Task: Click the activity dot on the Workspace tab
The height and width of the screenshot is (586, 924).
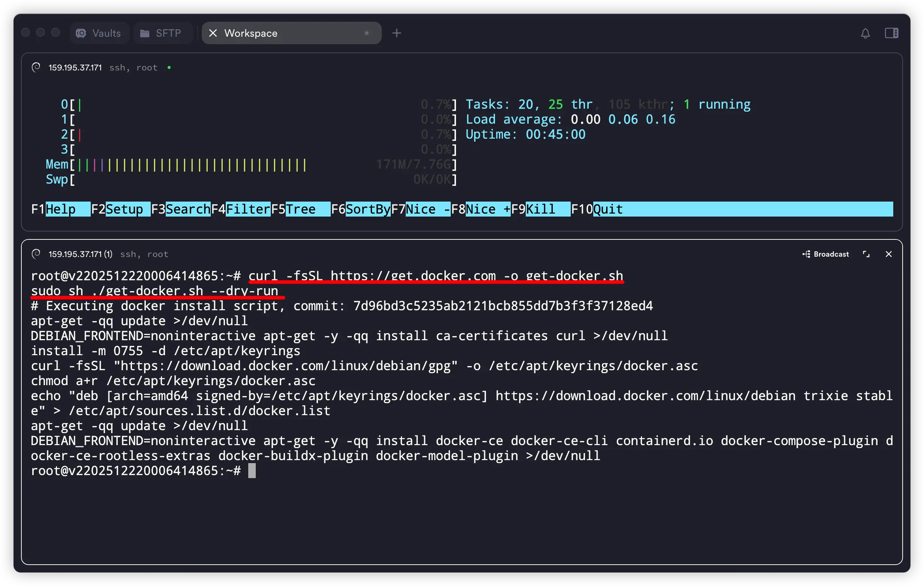Action: pos(366,33)
